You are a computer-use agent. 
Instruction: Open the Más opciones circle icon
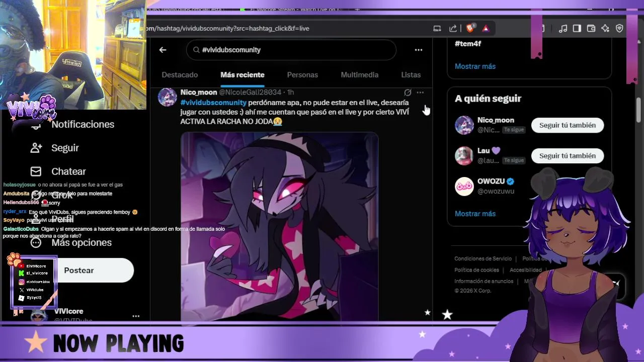pyautogui.click(x=36, y=242)
